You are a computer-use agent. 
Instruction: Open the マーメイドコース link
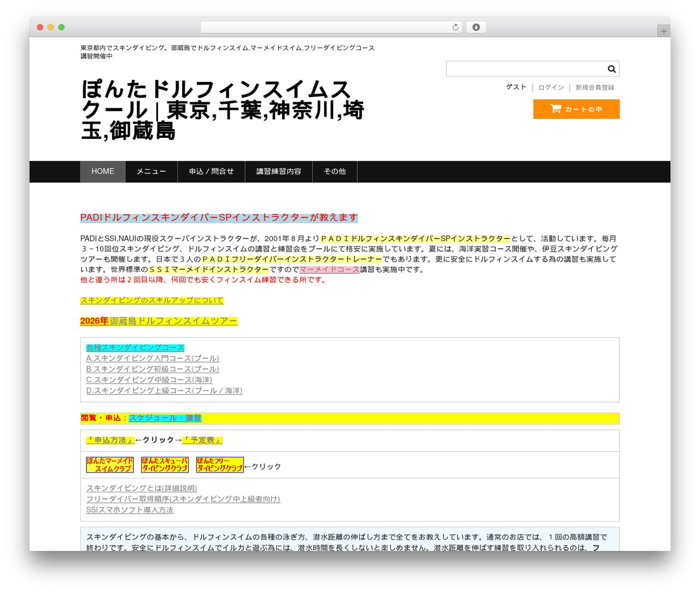[329, 270]
